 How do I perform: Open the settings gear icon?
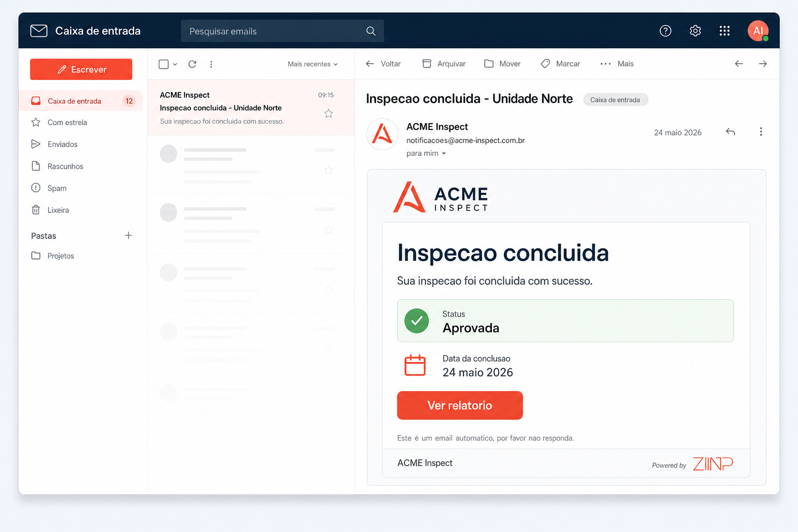tap(695, 31)
